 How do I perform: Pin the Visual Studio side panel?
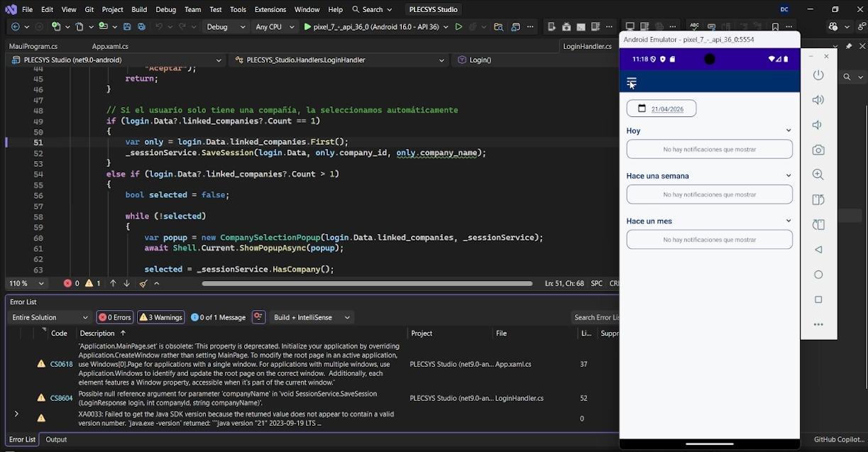click(x=848, y=46)
